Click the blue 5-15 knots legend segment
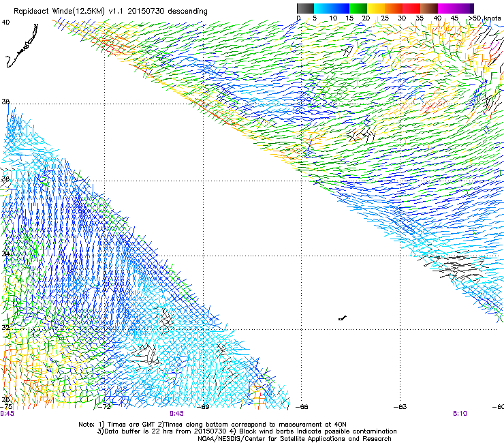Screen dimensions: 504x443 [x=332, y=8]
